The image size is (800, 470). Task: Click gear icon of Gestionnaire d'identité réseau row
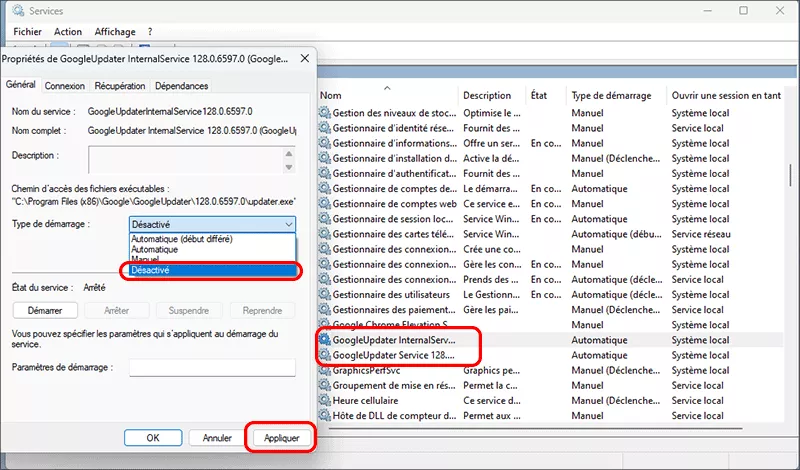pos(324,128)
